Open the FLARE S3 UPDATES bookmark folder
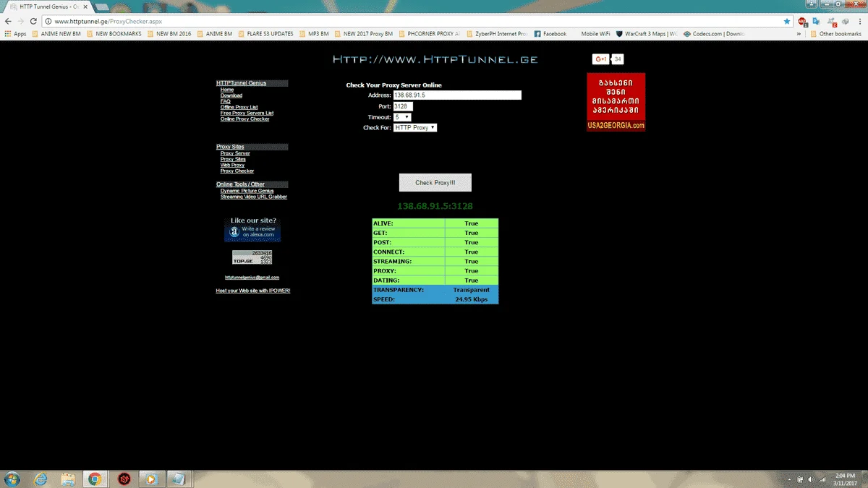This screenshot has width=868, height=488. coord(265,34)
